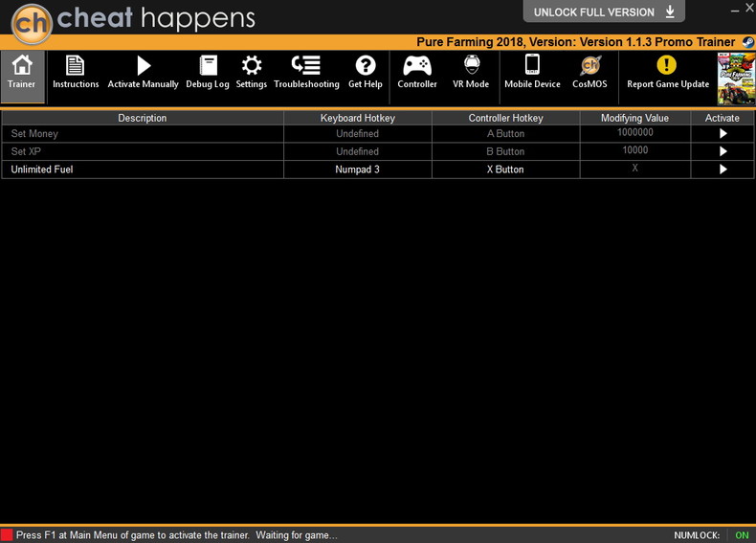Viewport: 756px width, 543px height.
Task: Click the Unlimited Fuel modifying value X
Action: pos(635,168)
